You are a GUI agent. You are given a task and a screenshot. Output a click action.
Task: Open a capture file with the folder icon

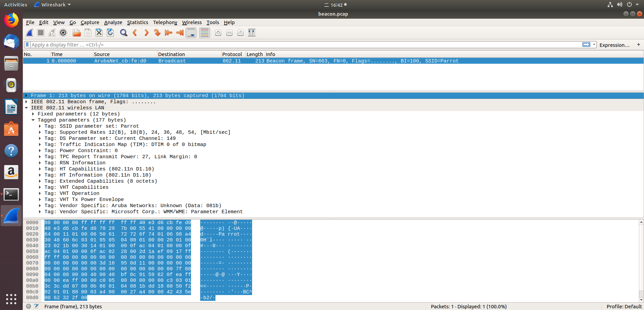point(77,33)
